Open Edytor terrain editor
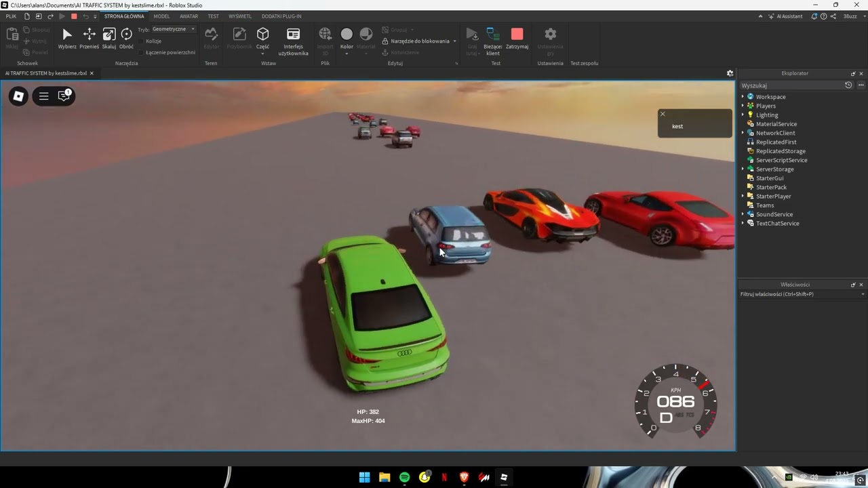Image resolution: width=868 pixels, height=488 pixels. 211,39
